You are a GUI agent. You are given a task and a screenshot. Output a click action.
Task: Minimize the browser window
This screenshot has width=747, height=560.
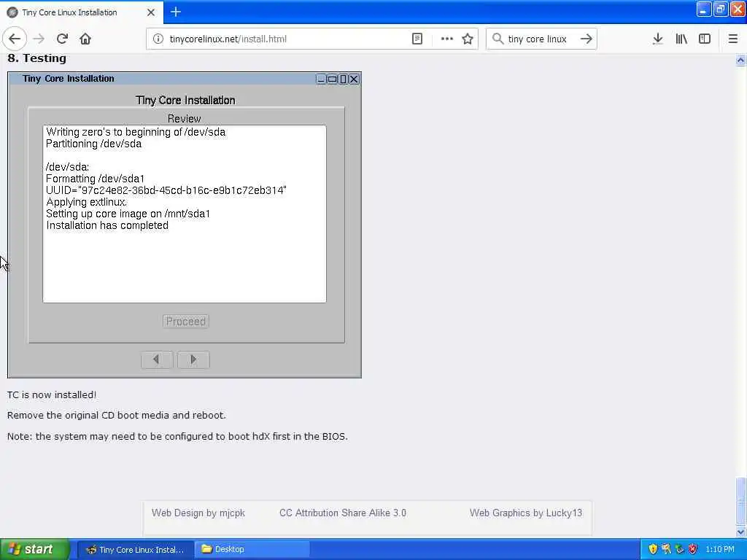tap(703, 9)
